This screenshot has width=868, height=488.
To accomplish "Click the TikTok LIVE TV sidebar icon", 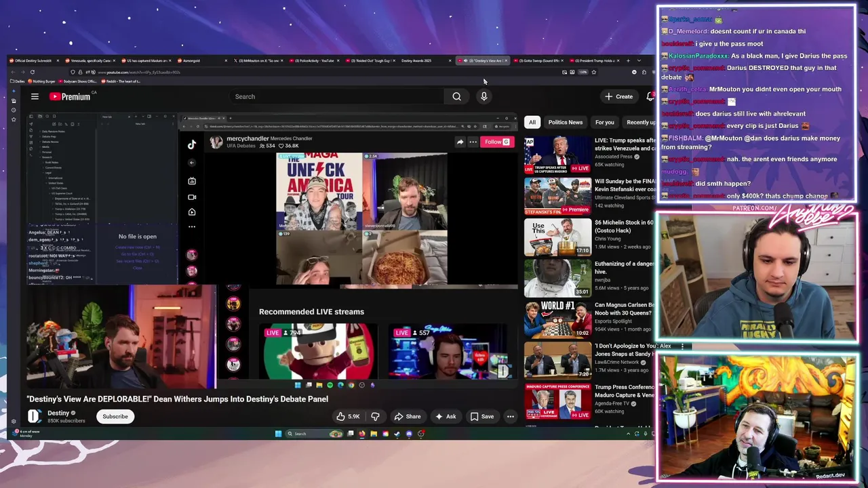I will click(192, 181).
